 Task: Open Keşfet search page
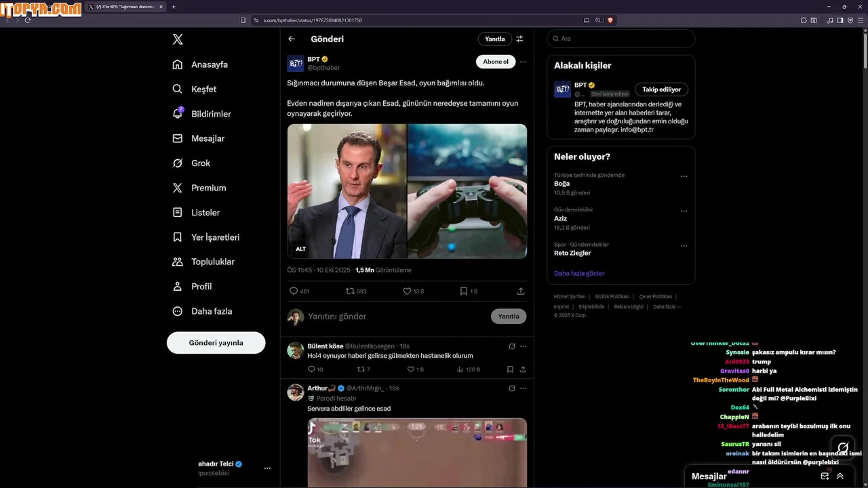coord(195,89)
